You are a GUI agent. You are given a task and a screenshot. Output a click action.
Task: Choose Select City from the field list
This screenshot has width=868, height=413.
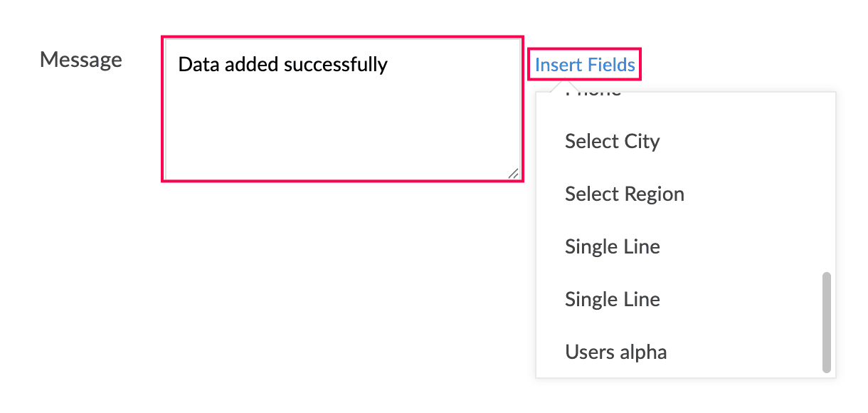pos(685,141)
